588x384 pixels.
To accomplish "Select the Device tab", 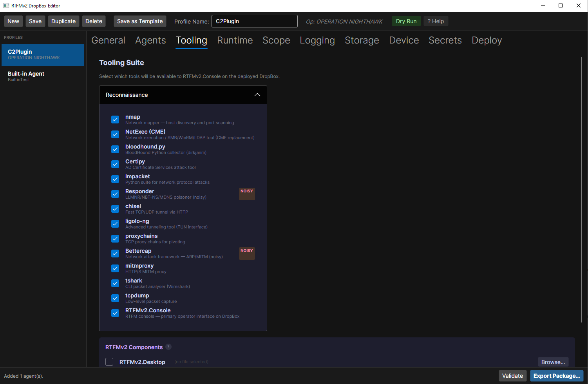I will [404, 40].
